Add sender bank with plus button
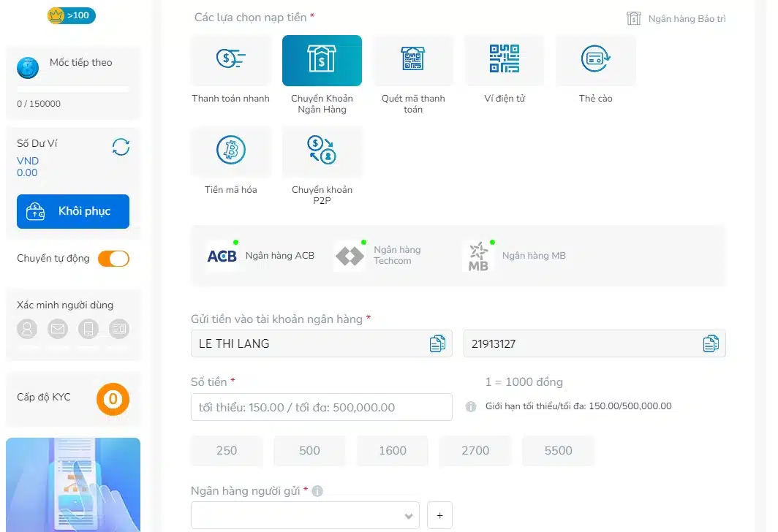The height and width of the screenshot is (532, 778). (x=439, y=515)
